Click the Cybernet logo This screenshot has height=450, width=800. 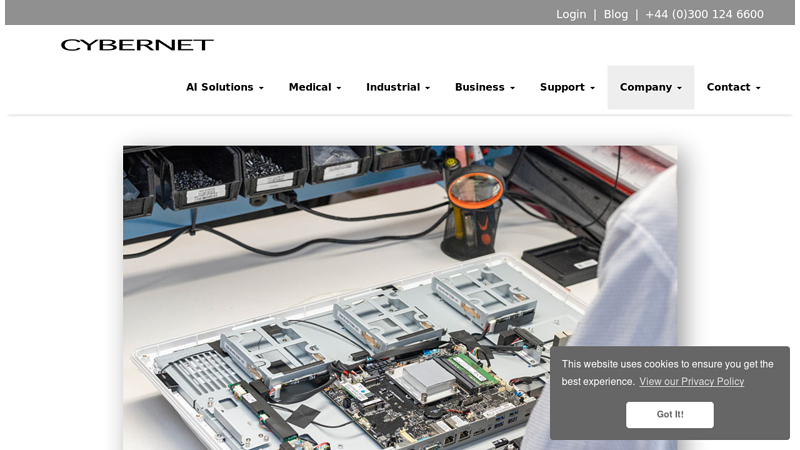click(x=137, y=45)
